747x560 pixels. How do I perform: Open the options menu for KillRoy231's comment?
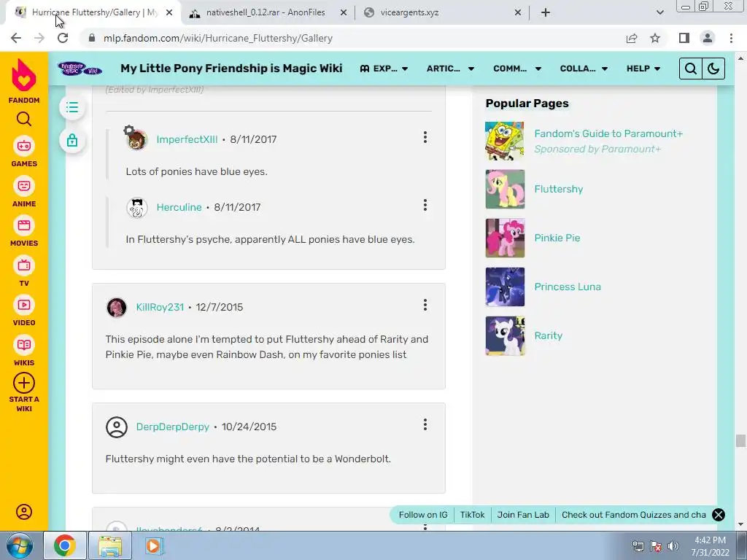point(425,306)
